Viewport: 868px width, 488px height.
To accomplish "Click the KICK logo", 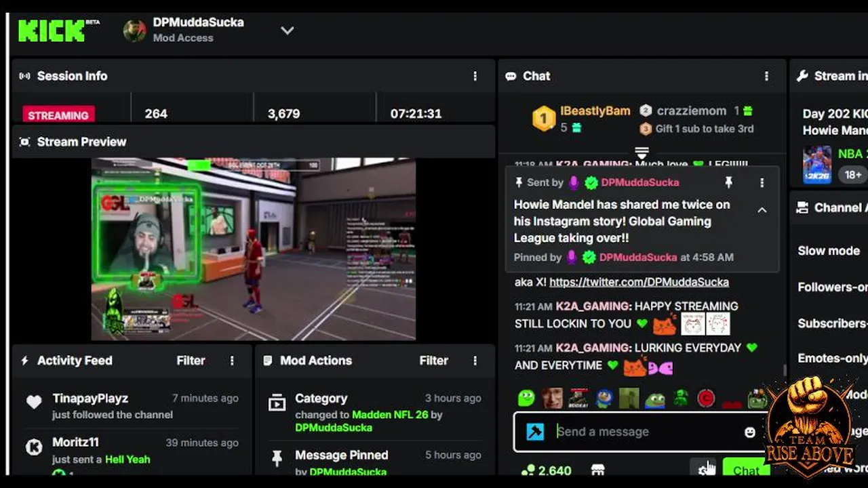I will (x=52, y=30).
